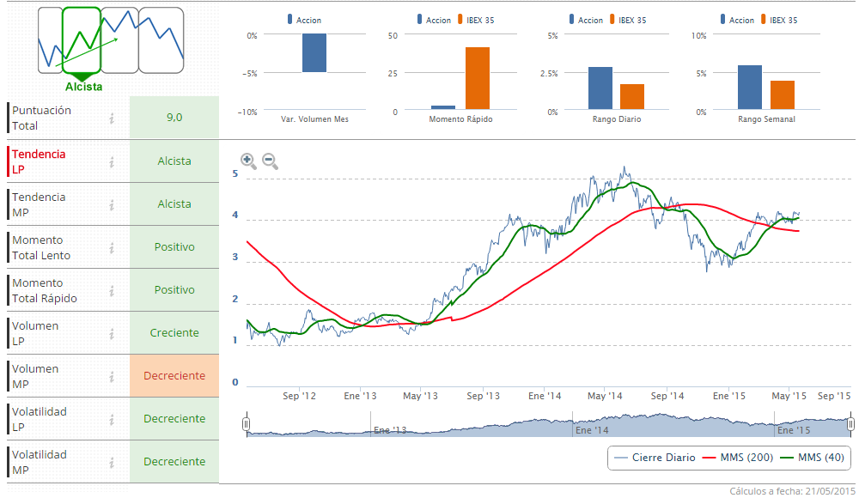Hide the MMS (40) line via legend

coord(812,458)
